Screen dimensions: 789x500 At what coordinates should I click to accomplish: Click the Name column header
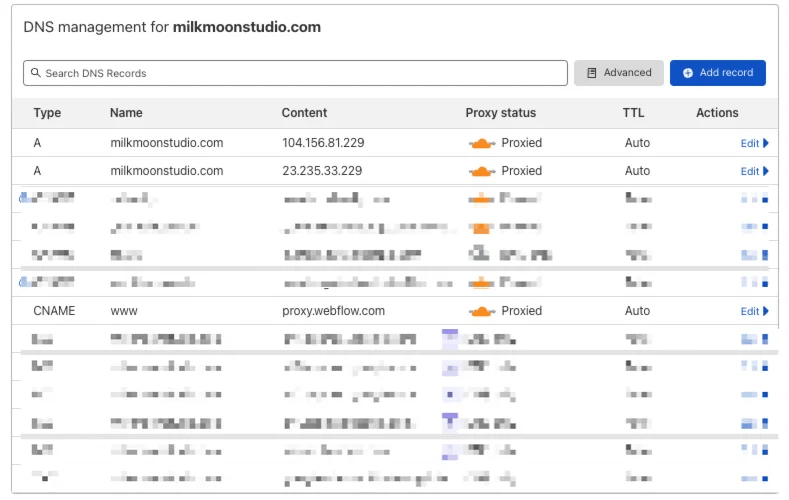(x=126, y=113)
